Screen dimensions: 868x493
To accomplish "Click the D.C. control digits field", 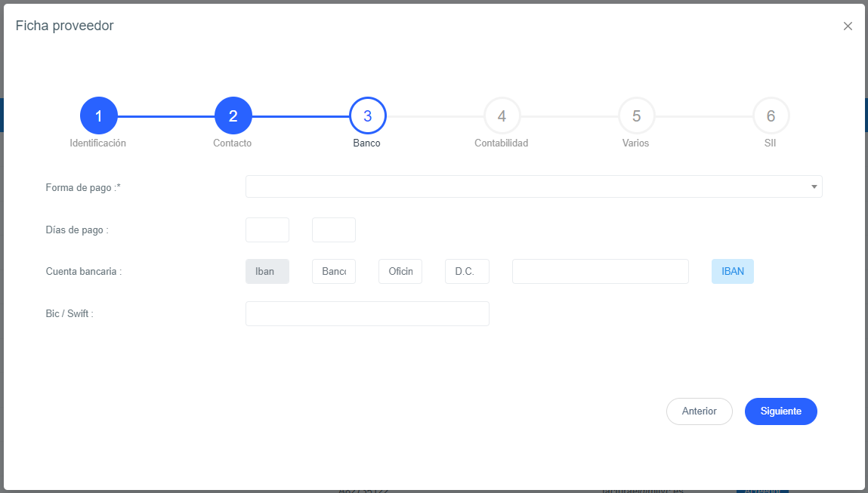I will pyautogui.click(x=467, y=272).
